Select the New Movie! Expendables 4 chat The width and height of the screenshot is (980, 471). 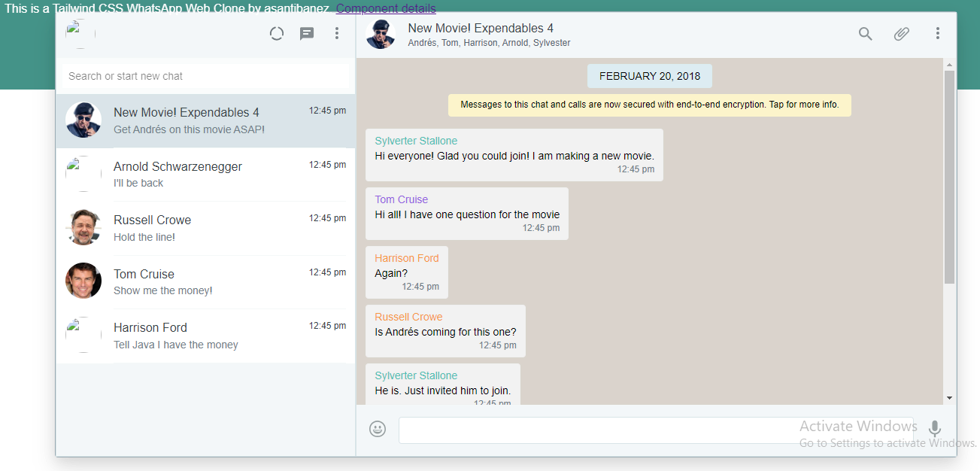point(205,120)
